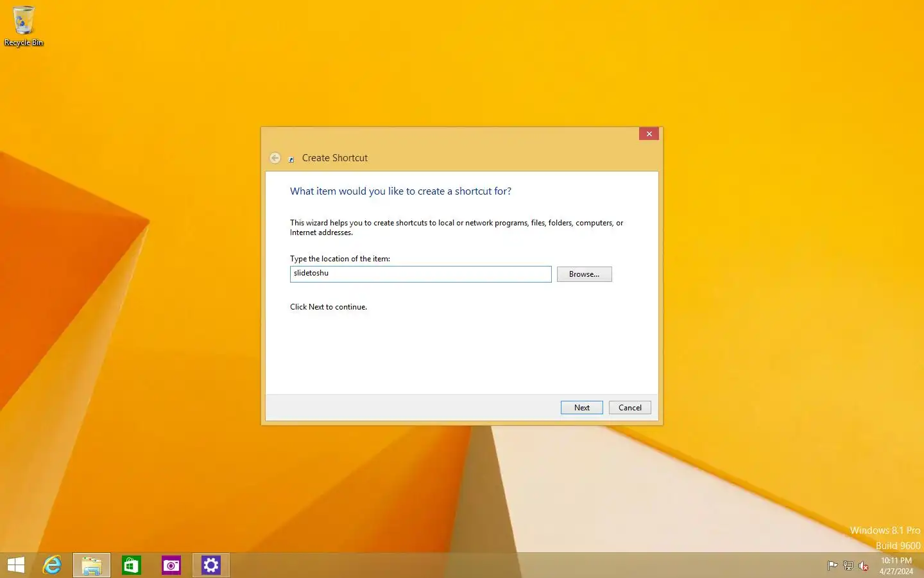The width and height of the screenshot is (924, 578).
Task: Open the Windows Store taskbar icon
Action: 132,565
